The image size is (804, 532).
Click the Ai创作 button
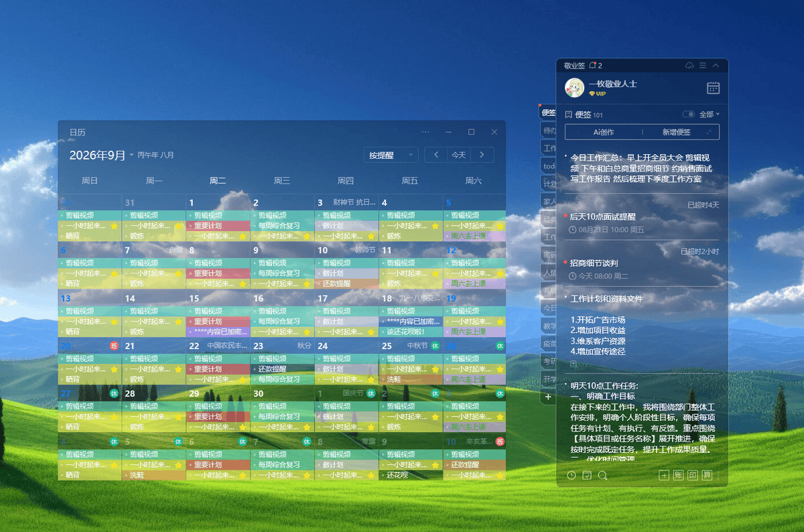604,132
